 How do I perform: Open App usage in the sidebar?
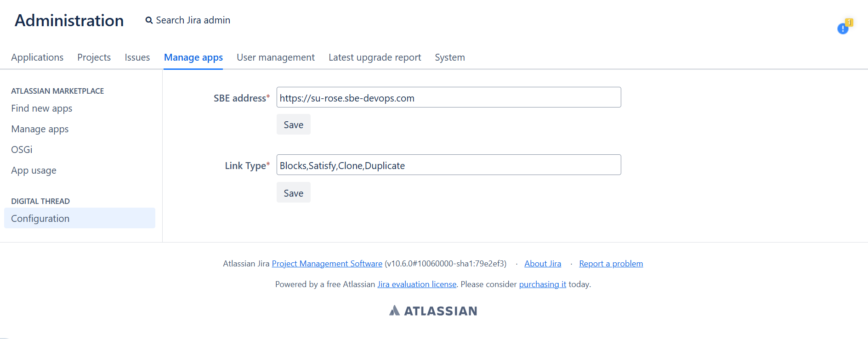pyautogui.click(x=34, y=170)
